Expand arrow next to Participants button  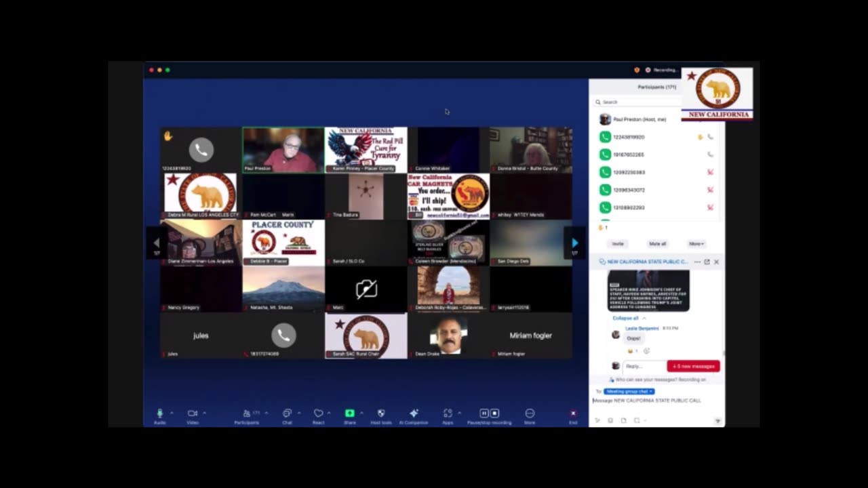(x=266, y=413)
